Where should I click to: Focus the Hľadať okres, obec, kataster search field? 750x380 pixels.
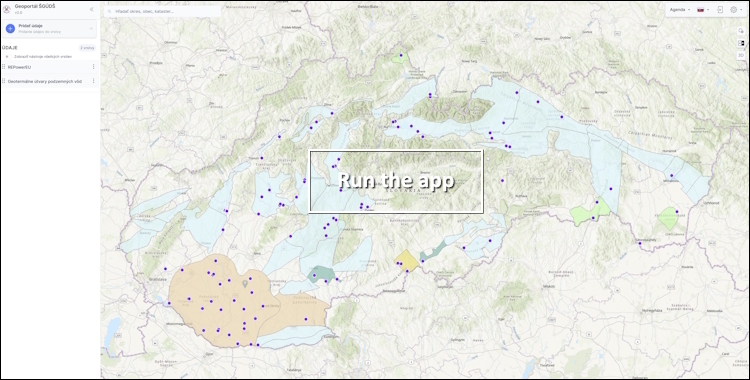(x=163, y=11)
